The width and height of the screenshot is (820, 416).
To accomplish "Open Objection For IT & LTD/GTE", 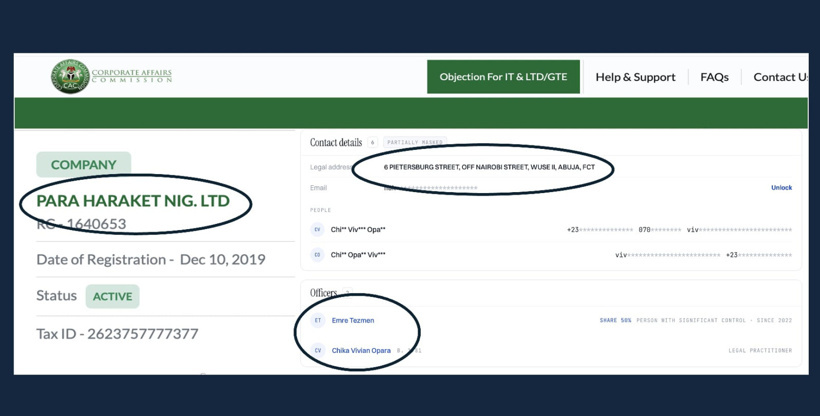I will [x=503, y=77].
